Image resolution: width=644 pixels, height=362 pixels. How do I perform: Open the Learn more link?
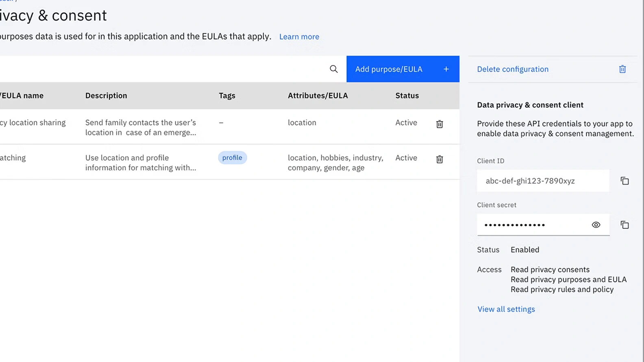(299, 37)
